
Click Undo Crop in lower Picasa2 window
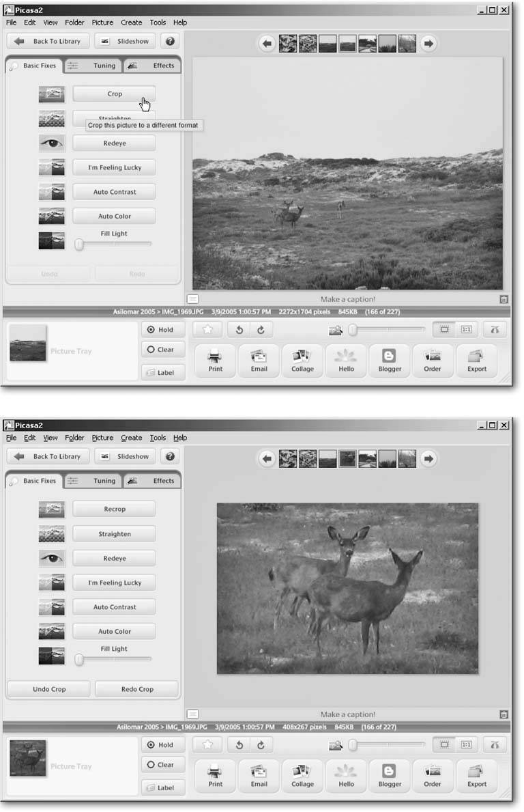(49, 689)
